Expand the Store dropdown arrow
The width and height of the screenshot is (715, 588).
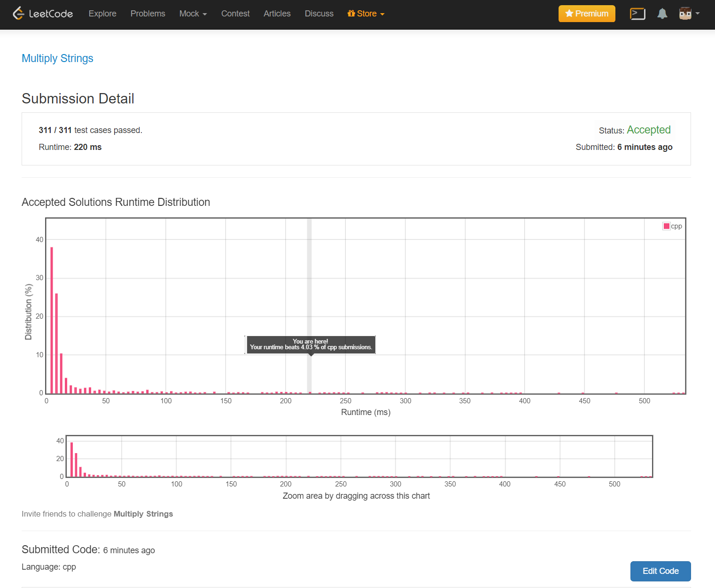click(382, 14)
